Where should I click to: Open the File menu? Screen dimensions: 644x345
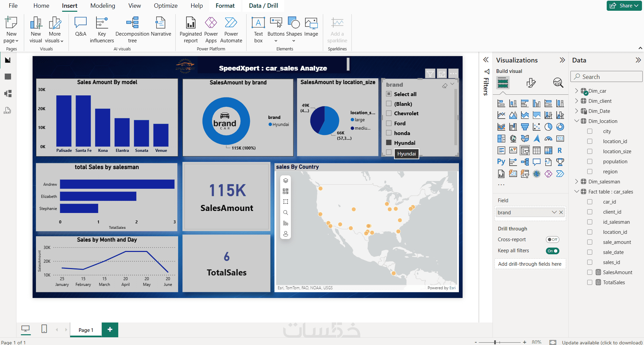tap(13, 6)
